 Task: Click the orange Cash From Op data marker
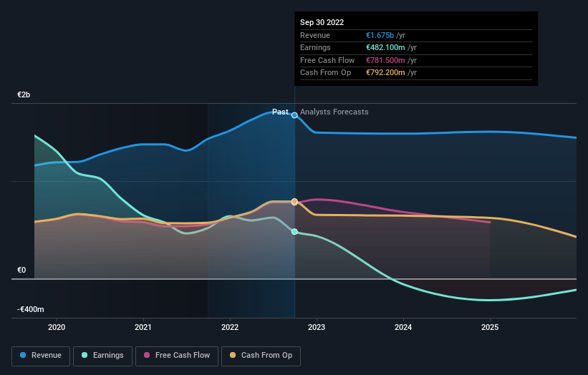point(295,202)
